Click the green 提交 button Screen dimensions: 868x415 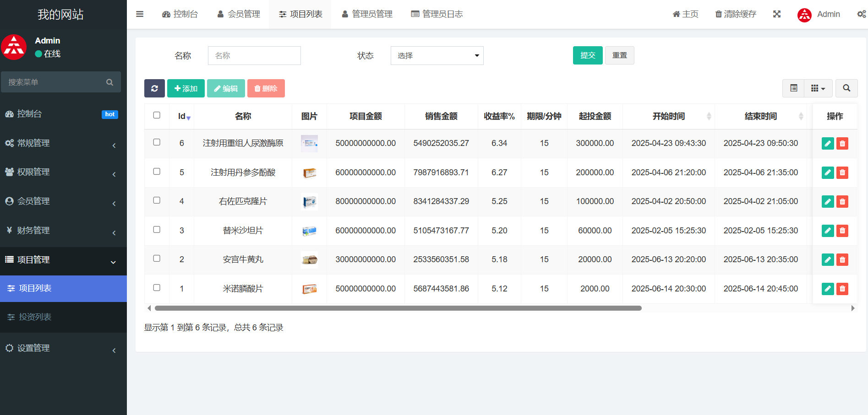[587, 55]
